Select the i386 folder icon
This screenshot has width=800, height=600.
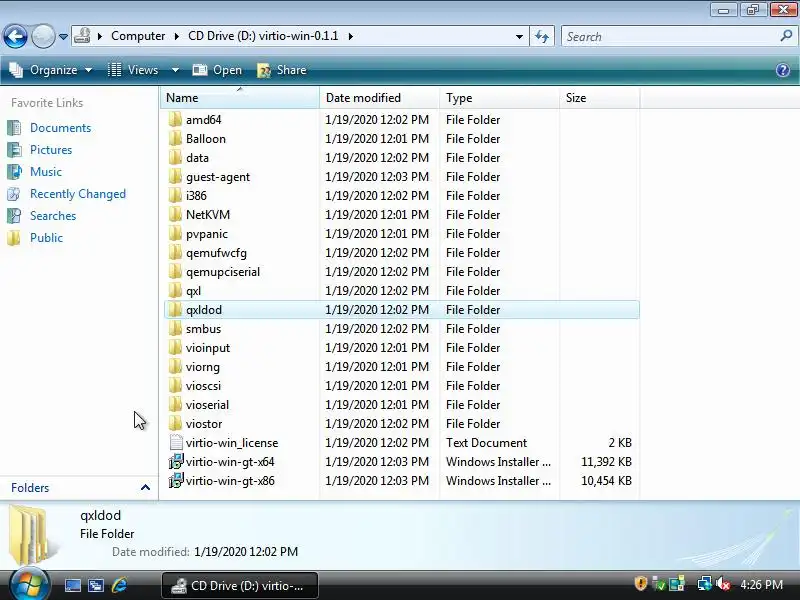175,195
